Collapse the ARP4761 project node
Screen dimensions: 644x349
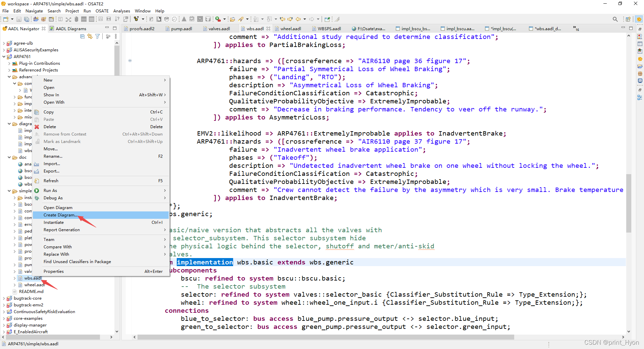[4, 57]
